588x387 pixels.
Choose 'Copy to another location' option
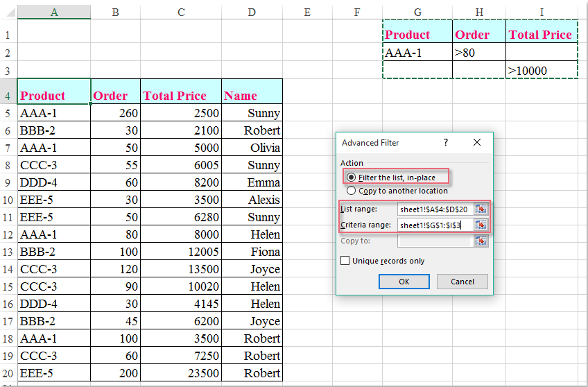(351, 191)
